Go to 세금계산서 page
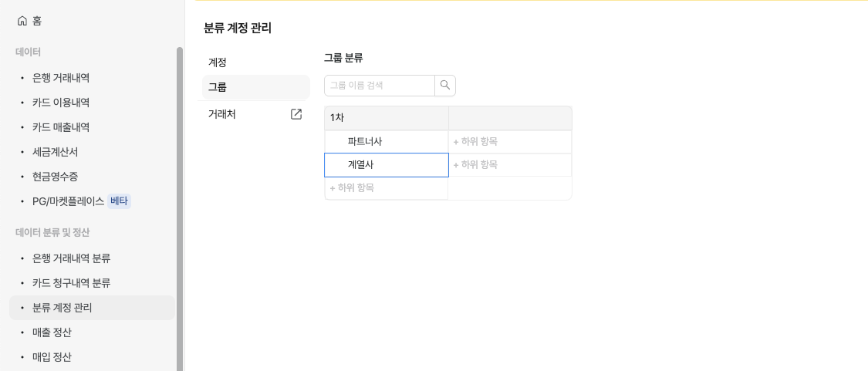This screenshot has width=868, height=371. [55, 152]
